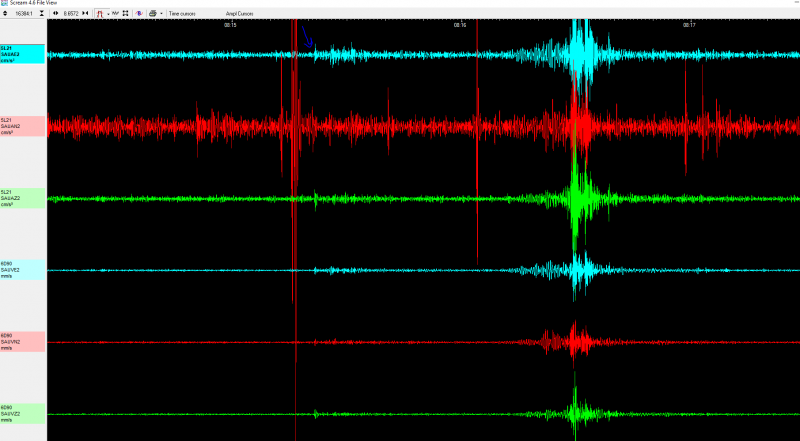Select the red pulse filter icon
This screenshot has width=800, height=441.
[101, 14]
